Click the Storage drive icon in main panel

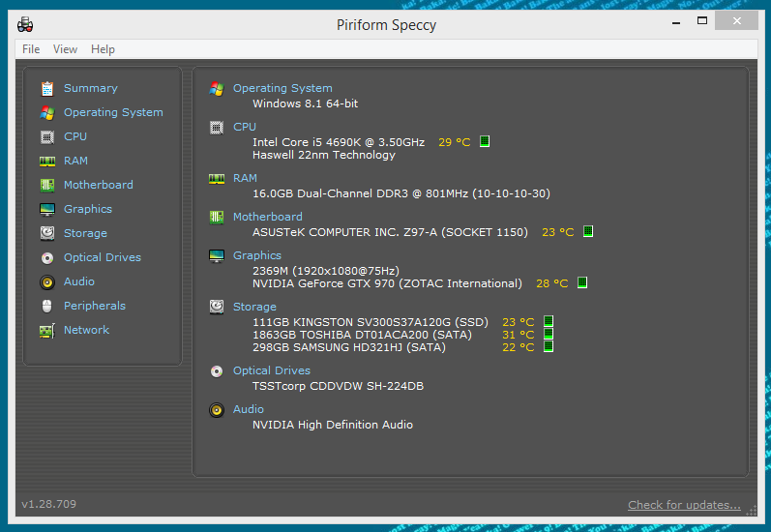tap(217, 307)
